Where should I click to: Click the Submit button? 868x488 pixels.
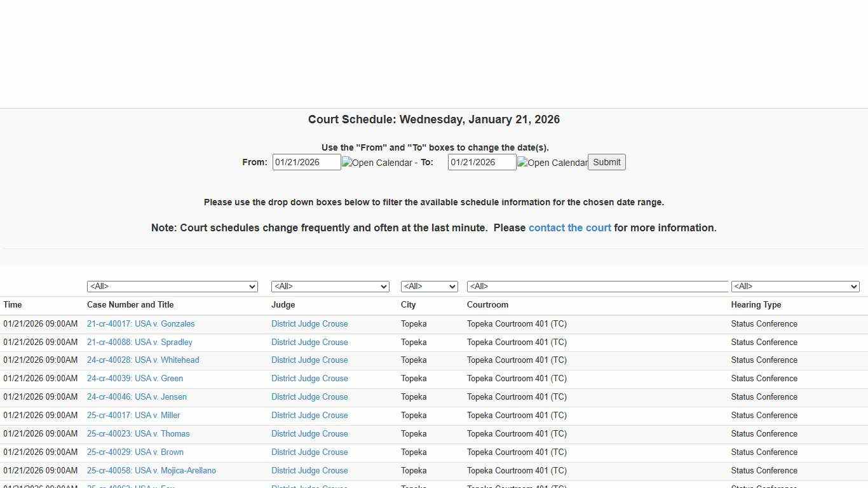[x=606, y=162]
